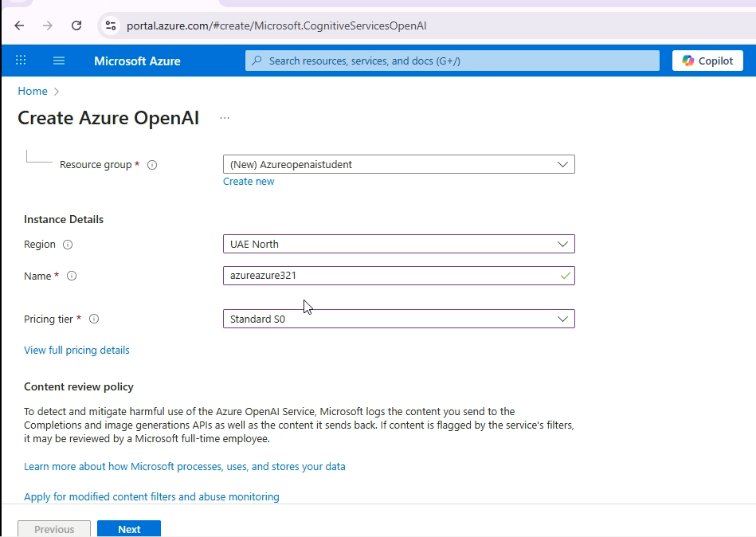756x537 pixels.
Task: Click the Home breadcrumb link
Action: [x=33, y=91]
